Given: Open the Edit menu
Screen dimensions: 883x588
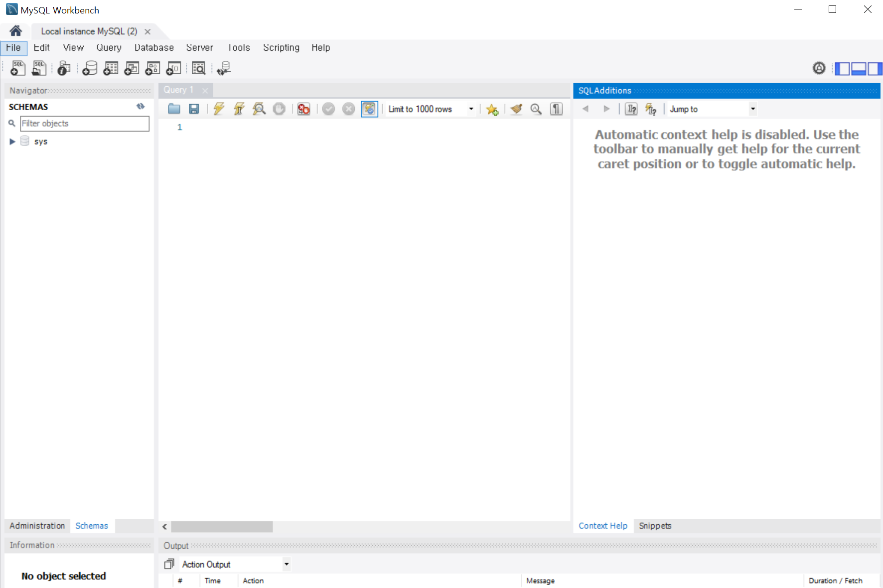Looking at the screenshot, I should tap(41, 47).
